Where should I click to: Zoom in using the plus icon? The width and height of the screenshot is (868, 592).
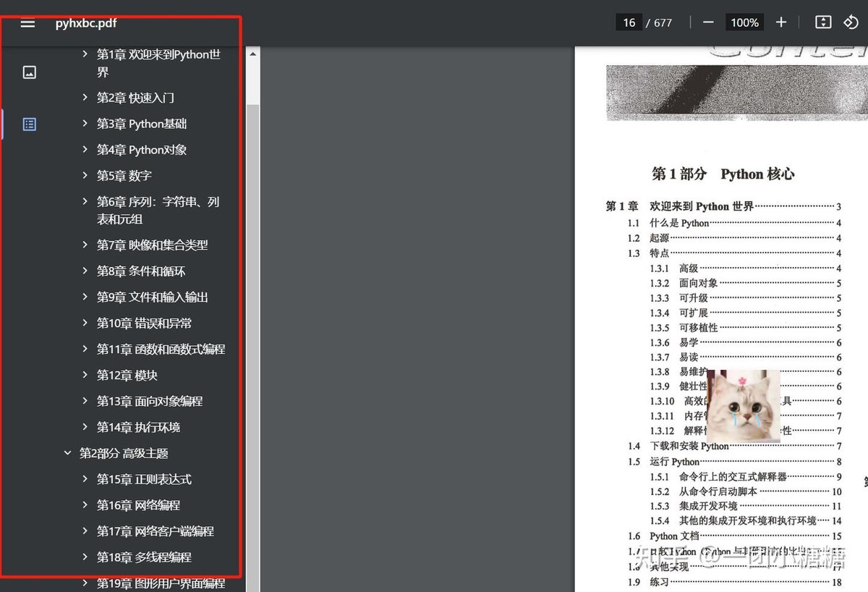(x=781, y=22)
